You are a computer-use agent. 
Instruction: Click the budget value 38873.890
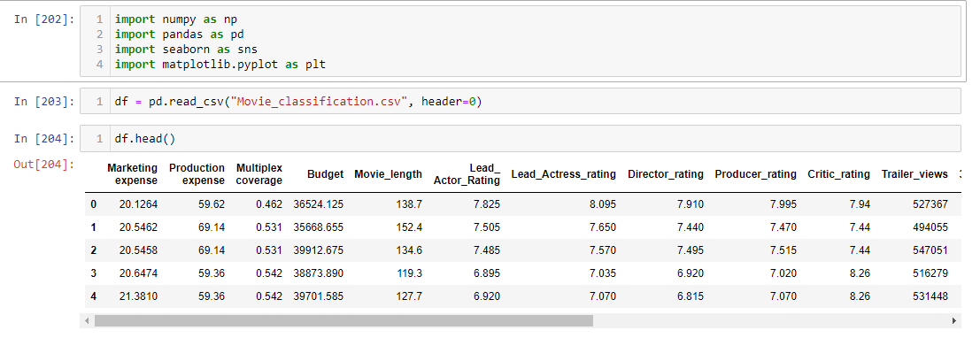pyautogui.click(x=318, y=273)
